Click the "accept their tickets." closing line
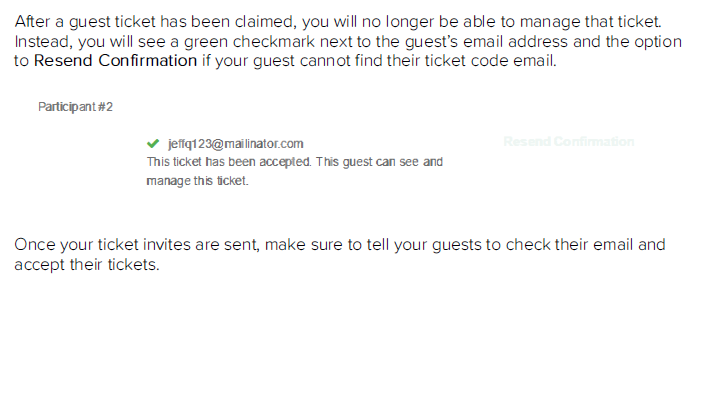Image resolution: width=701 pixels, height=410 pixels. [x=87, y=265]
